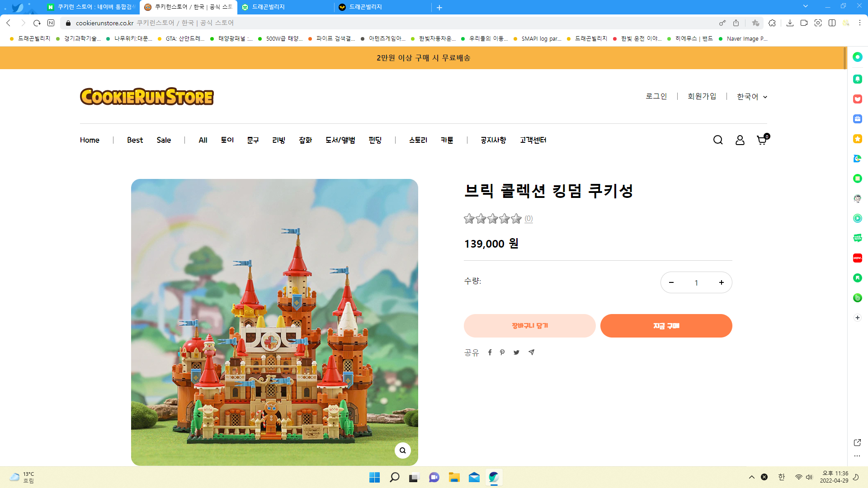Open the shopping cart icon
Viewport: 868px width, 488px height.
click(763, 140)
